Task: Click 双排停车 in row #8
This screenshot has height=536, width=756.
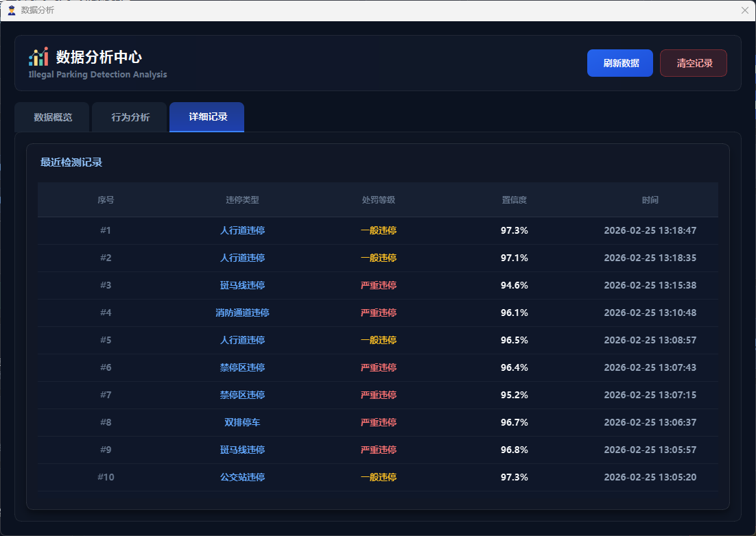Action: point(243,422)
